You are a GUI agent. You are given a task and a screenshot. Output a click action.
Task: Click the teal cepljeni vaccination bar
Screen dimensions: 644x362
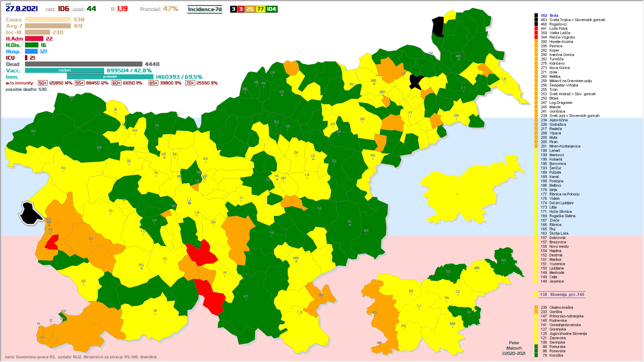64,70
